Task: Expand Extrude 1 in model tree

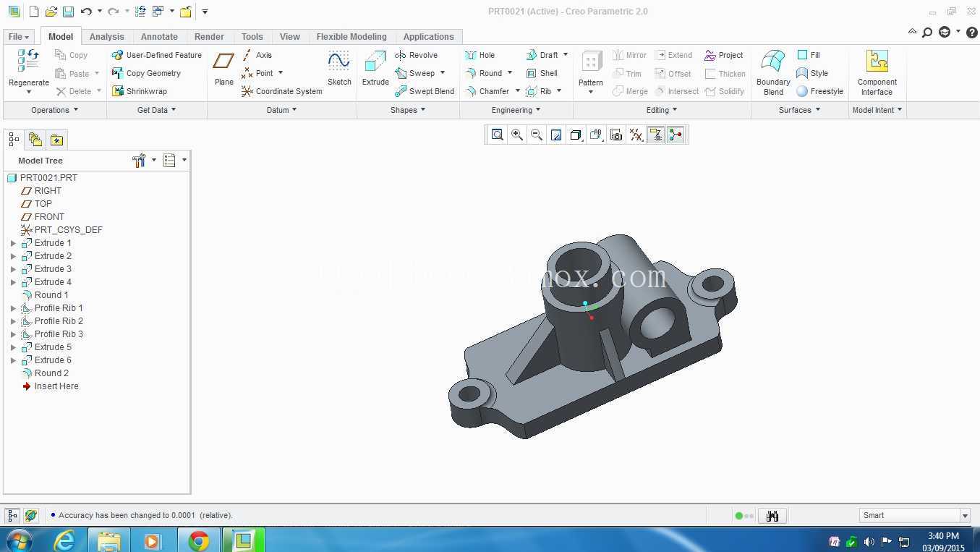Action: [x=13, y=243]
